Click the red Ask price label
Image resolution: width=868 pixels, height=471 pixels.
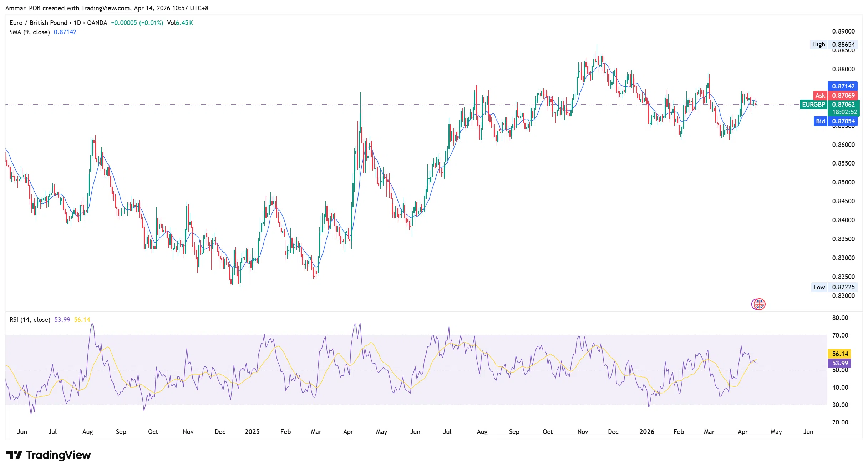[836, 95]
